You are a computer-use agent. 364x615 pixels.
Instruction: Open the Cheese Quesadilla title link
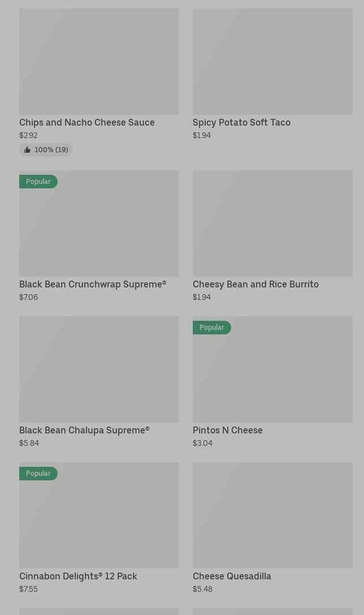(232, 576)
